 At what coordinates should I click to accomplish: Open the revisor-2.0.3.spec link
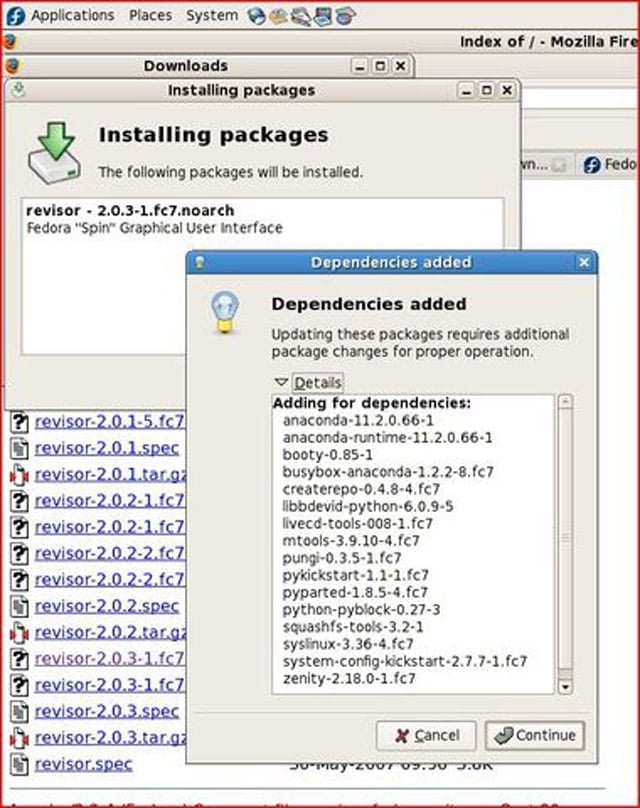click(107, 712)
